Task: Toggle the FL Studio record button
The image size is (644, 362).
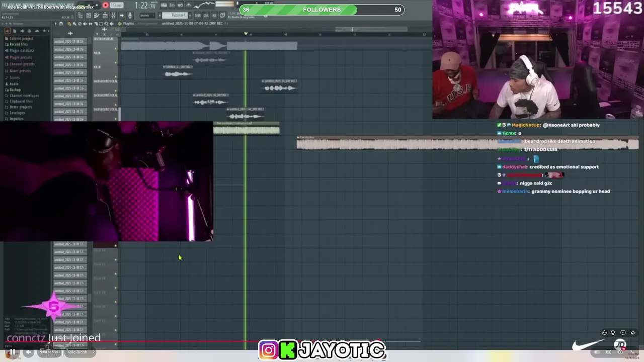Action: pos(105,5)
